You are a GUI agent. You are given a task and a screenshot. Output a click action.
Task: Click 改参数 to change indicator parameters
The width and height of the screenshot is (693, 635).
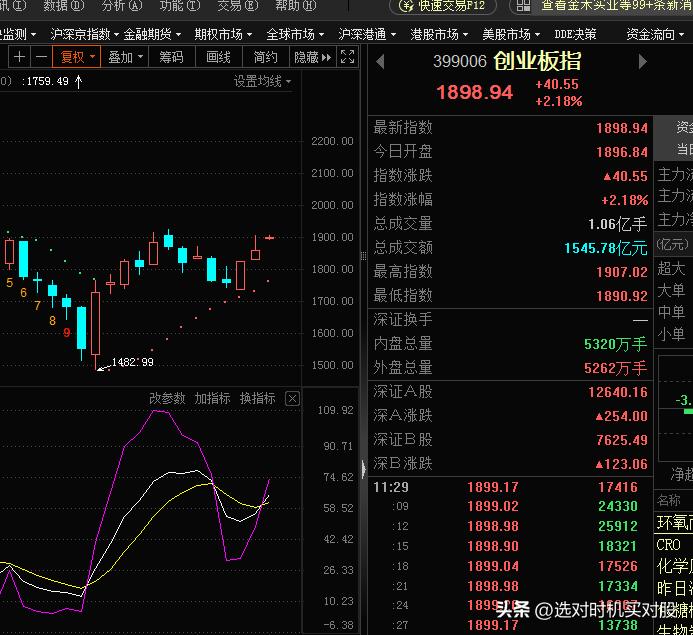167,399
